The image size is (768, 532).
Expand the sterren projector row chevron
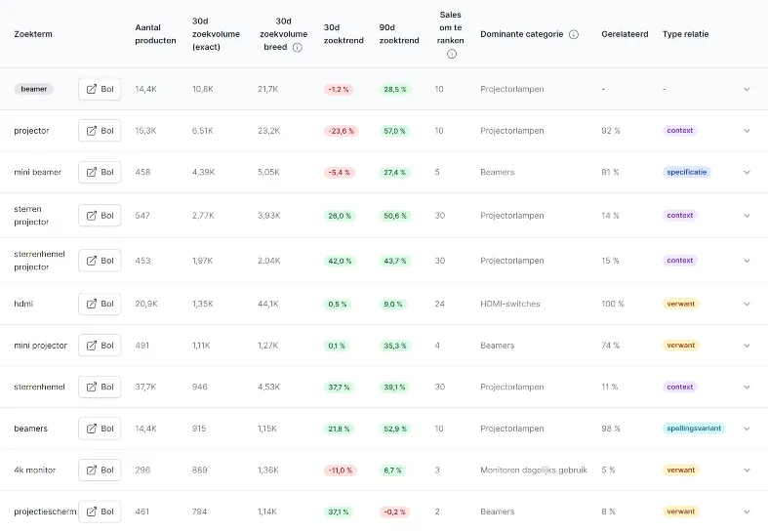pos(747,216)
